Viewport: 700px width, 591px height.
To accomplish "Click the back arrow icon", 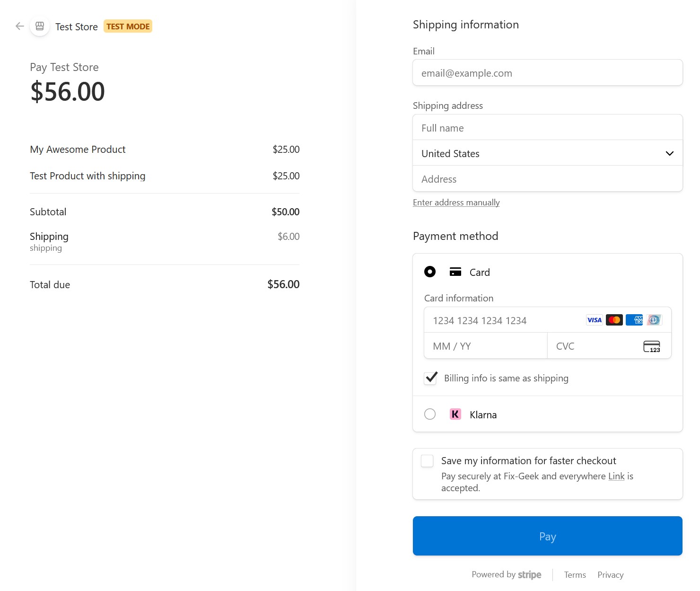I will pos(19,26).
